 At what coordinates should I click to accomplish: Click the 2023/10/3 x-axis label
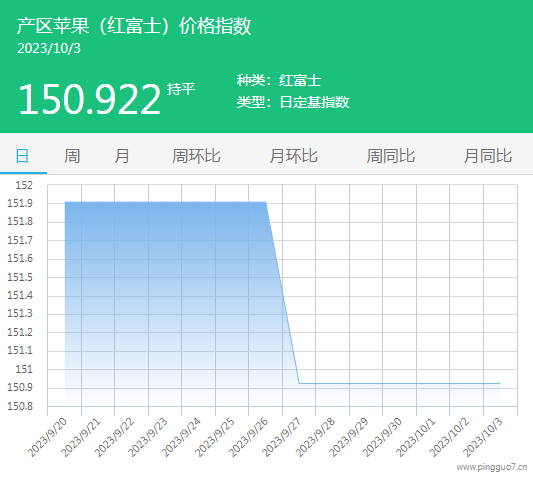coord(483,437)
